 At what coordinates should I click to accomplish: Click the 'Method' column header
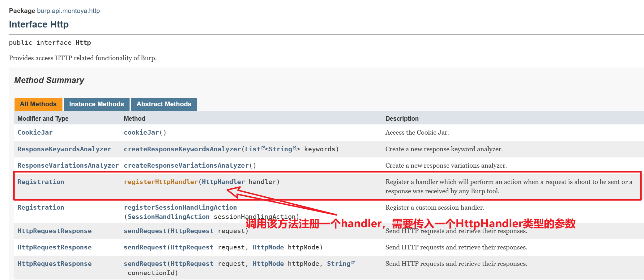(134, 119)
